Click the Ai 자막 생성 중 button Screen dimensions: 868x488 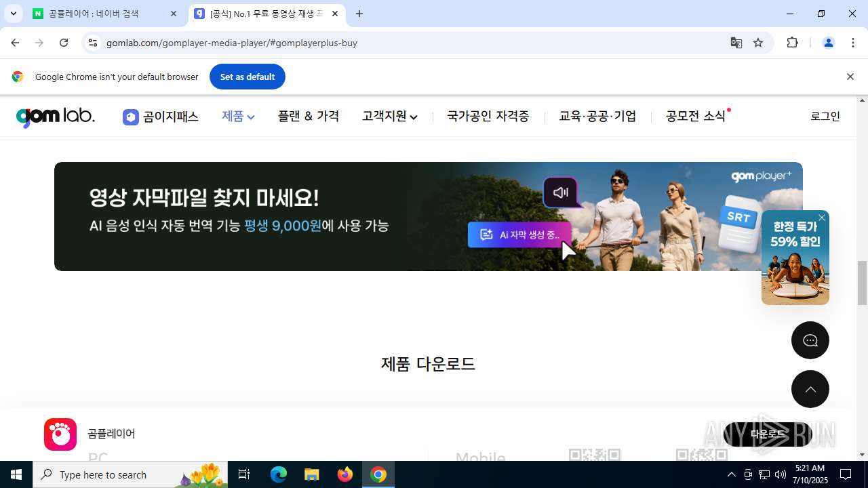pyautogui.click(x=519, y=235)
